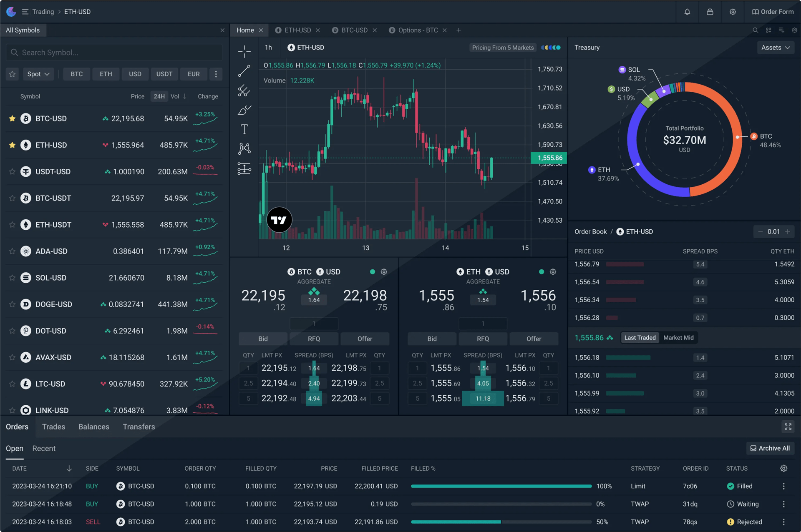
Task: Open the Balances tab
Action: 94,427
